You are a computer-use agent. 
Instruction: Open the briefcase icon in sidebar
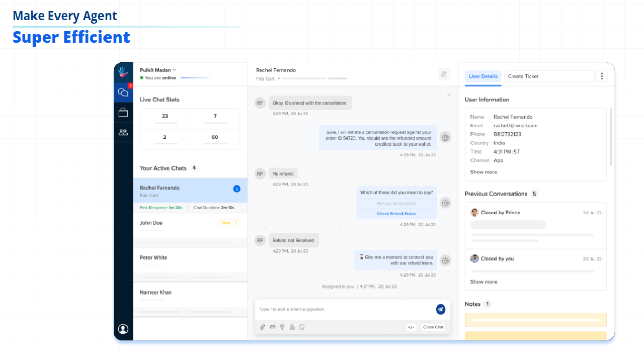click(123, 113)
